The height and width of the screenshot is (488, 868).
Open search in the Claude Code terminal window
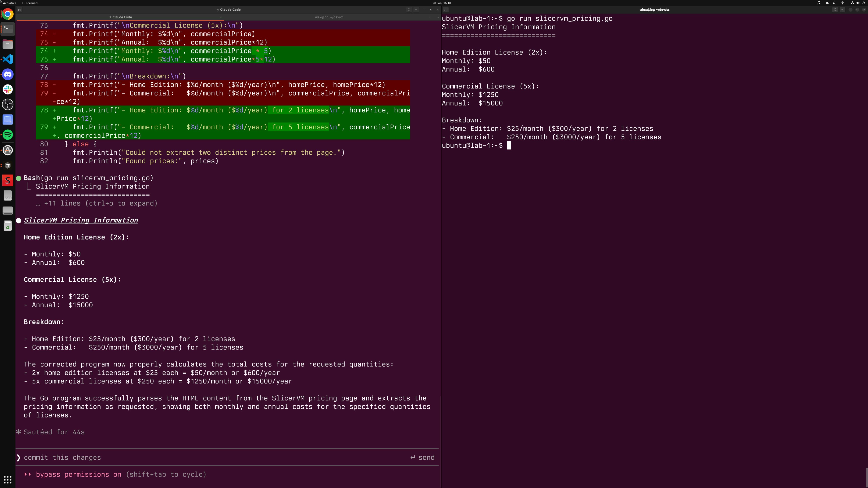(409, 10)
